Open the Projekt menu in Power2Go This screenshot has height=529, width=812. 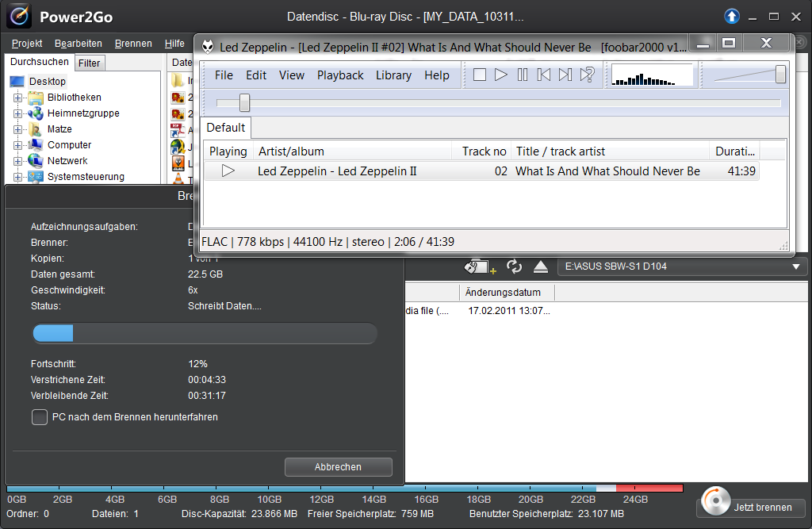pyautogui.click(x=27, y=44)
